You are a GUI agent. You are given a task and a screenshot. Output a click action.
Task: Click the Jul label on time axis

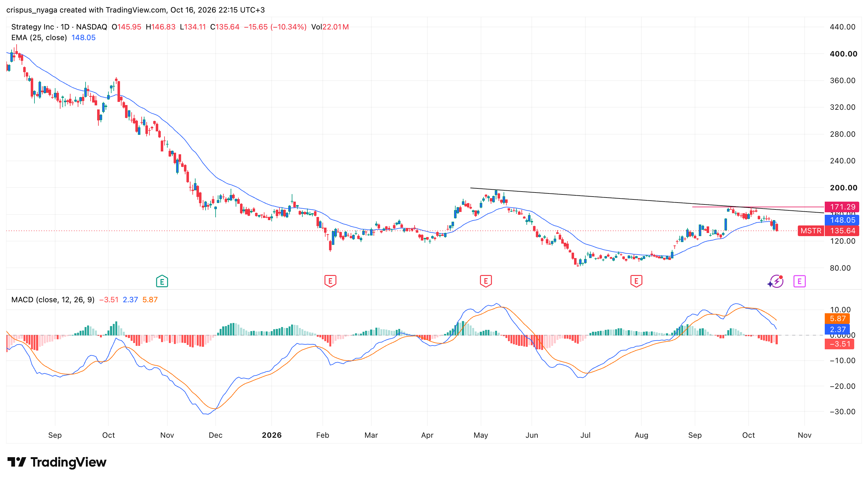(x=585, y=435)
